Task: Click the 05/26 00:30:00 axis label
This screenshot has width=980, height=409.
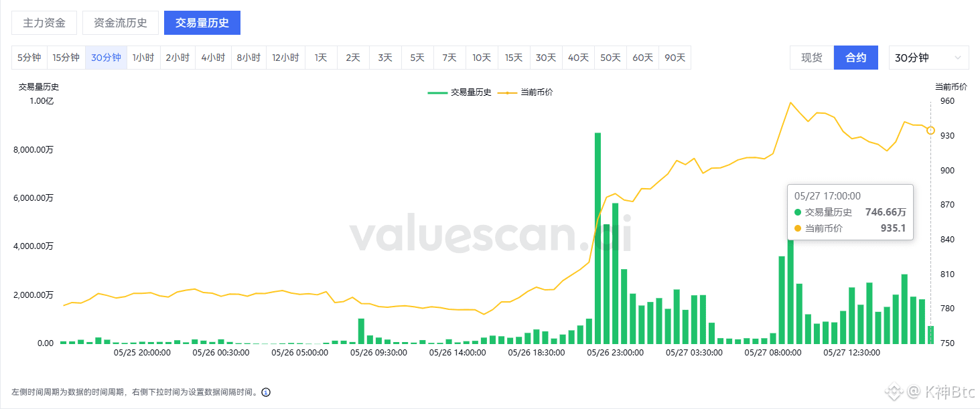Action: click(x=221, y=352)
